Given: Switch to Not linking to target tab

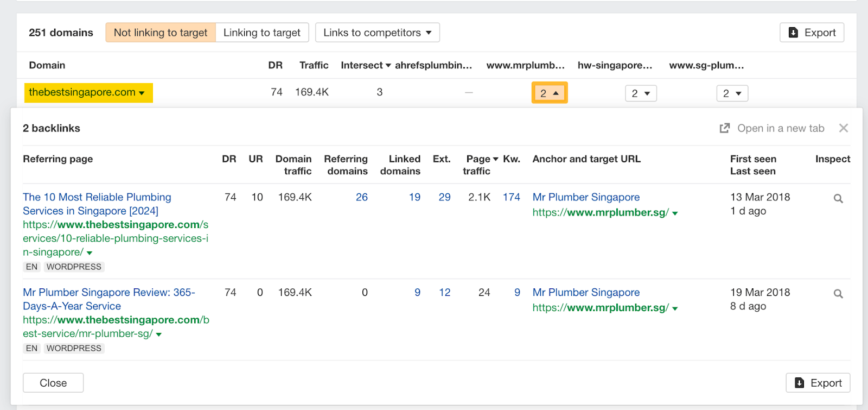Looking at the screenshot, I should (161, 33).
